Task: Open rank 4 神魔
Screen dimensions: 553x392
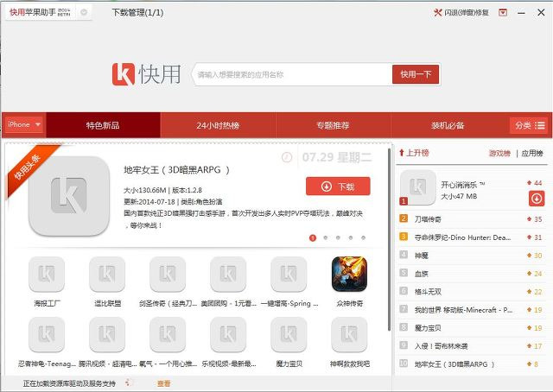Action: point(472,256)
